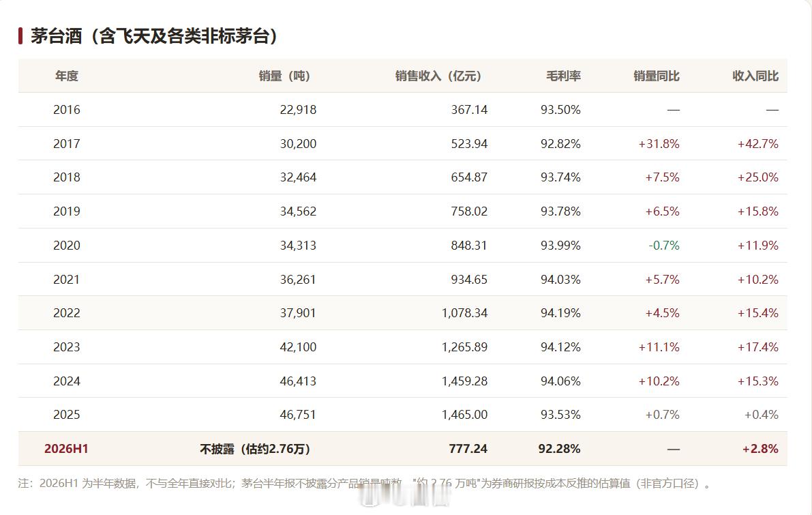The height and width of the screenshot is (515, 812).
Task: Click the 2023 sales growth +11.1%
Action: tap(659, 347)
